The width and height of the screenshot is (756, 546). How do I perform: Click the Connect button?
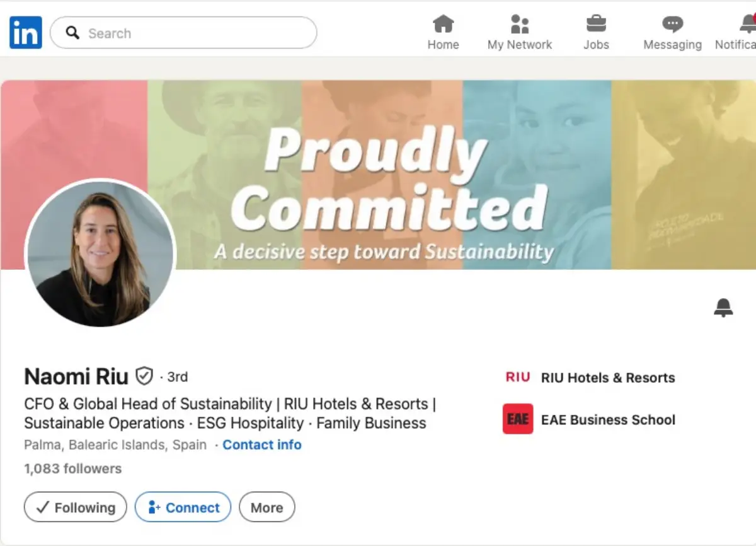click(183, 508)
